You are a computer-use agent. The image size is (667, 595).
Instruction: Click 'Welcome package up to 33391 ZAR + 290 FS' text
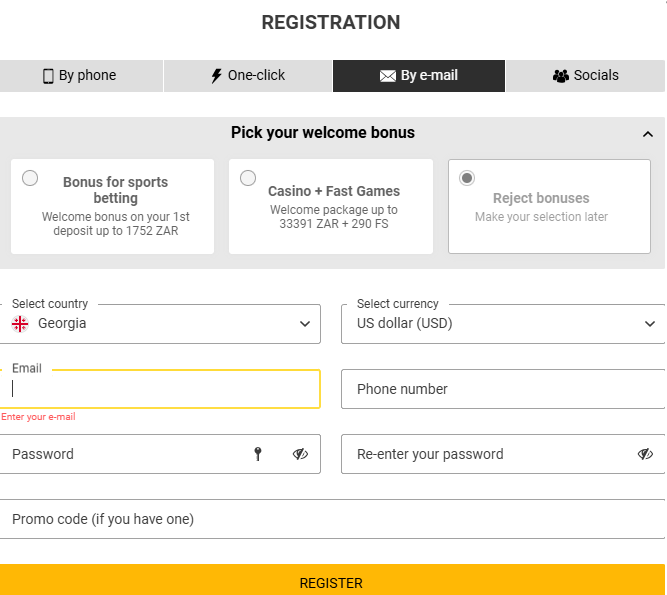point(334,217)
